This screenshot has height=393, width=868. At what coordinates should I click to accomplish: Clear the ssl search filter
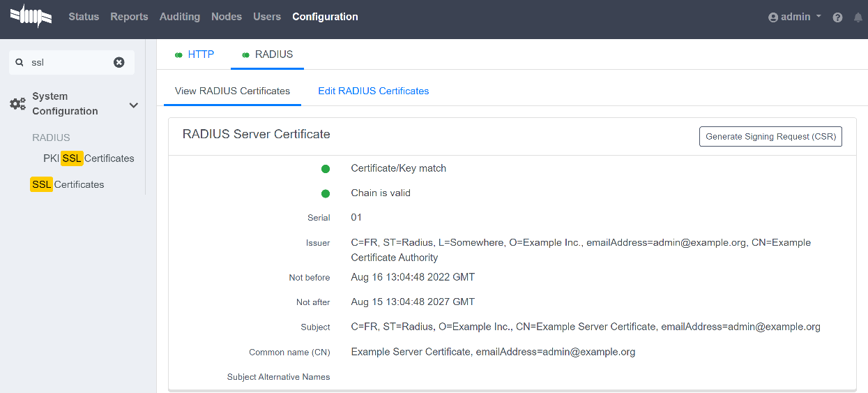coord(119,62)
